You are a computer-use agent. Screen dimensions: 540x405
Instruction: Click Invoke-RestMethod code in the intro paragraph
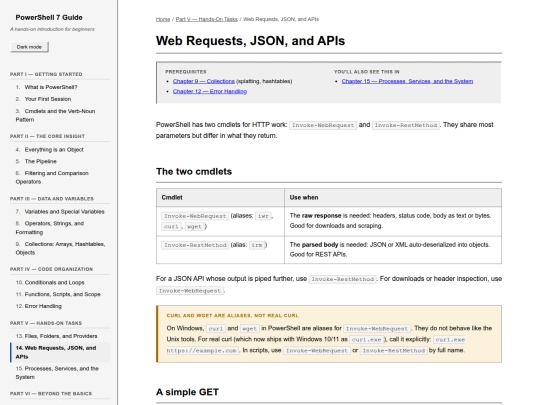point(406,125)
